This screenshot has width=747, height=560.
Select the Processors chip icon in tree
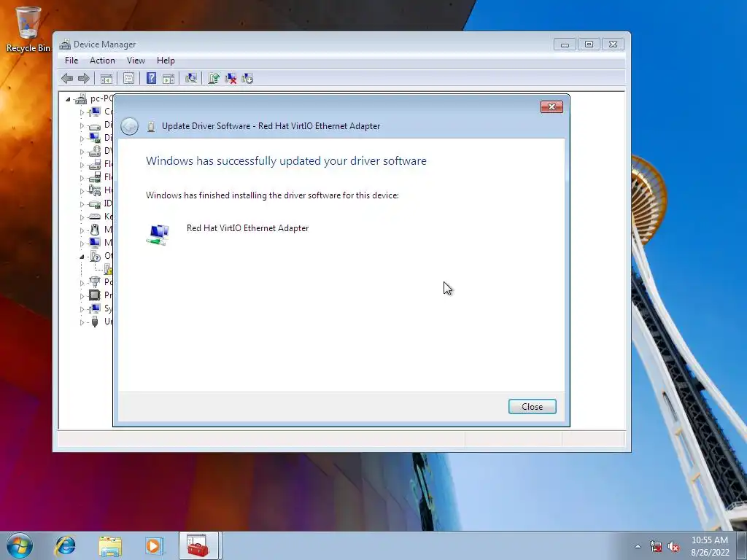tap(95, 295)
